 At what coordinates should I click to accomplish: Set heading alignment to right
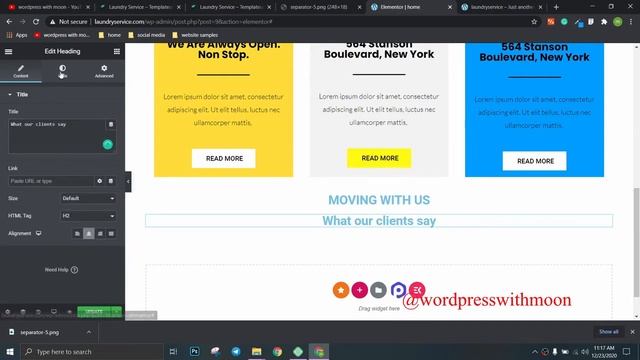[x=100, y=233]
